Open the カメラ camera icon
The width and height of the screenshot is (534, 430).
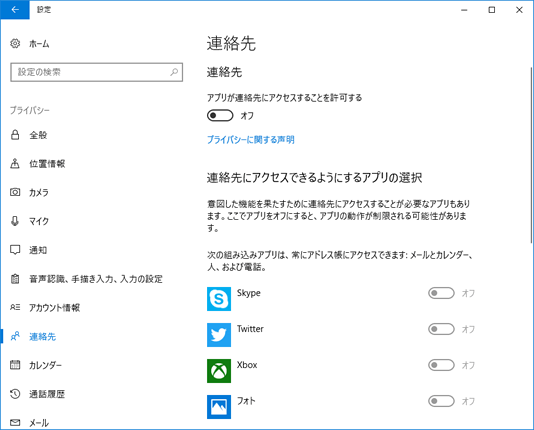[x=15, y=192]
